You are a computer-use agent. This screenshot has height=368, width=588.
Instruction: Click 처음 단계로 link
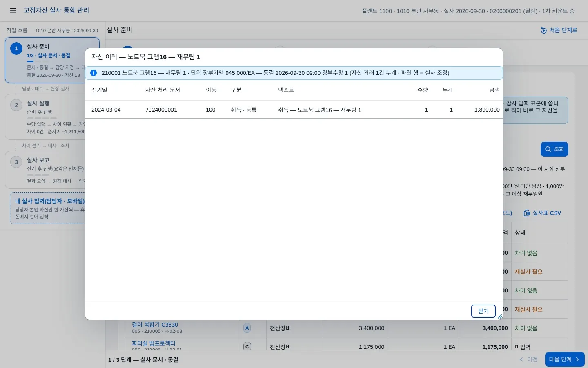(559, 30)
